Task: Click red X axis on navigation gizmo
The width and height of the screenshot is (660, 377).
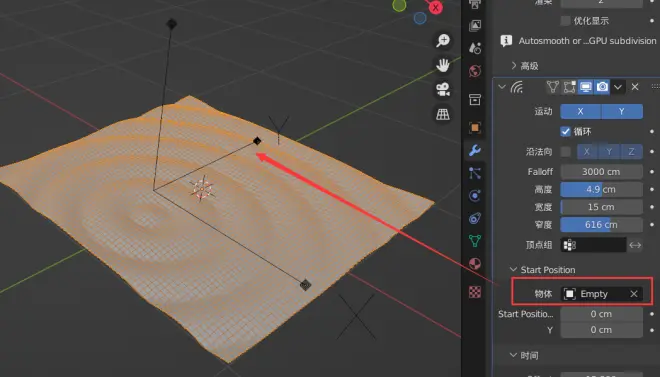Action: [x=436, y=7]
